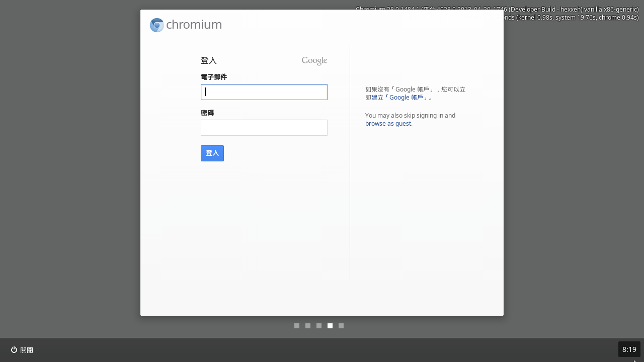
Task: Click the 密碼 field label
Action: point(207,113)
